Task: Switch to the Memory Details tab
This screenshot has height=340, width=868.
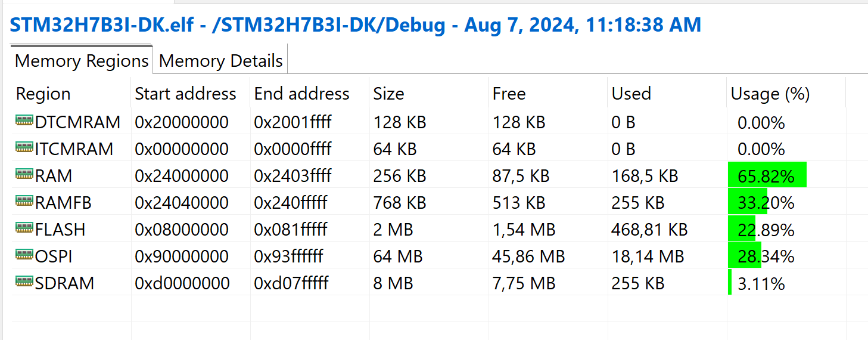Action: click(220, 61)
